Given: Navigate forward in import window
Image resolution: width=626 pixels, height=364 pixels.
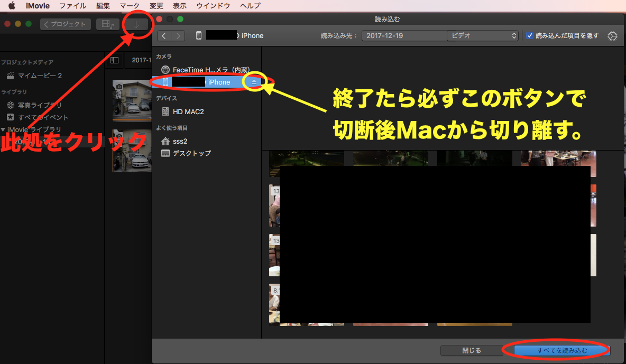Looking at the screenshot, I should pyautogui.click(x=178, y=35).
